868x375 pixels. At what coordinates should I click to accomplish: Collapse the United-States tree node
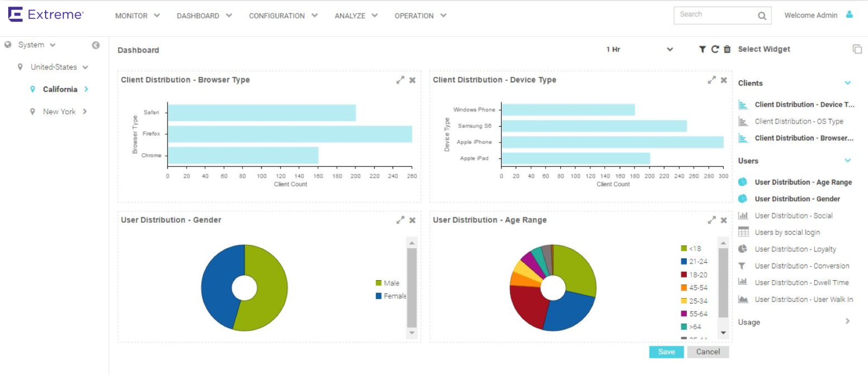pos(85,67)
